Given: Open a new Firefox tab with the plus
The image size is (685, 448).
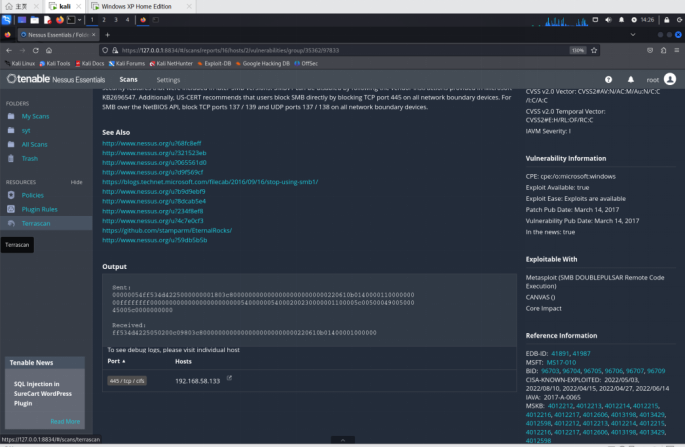Looking at the screenshot, I should click(x=107, y=35).
